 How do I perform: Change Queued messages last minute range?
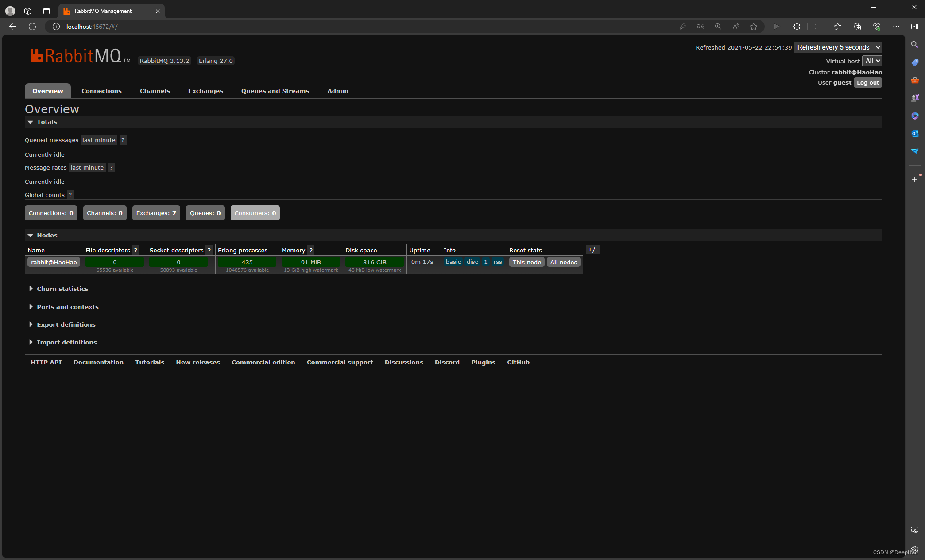point(99,140)
